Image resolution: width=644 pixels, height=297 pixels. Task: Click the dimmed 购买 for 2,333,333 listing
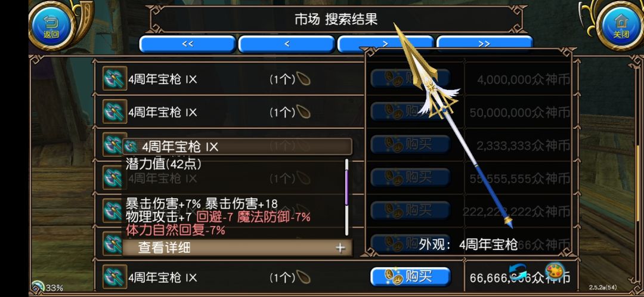tap(411, 144)
